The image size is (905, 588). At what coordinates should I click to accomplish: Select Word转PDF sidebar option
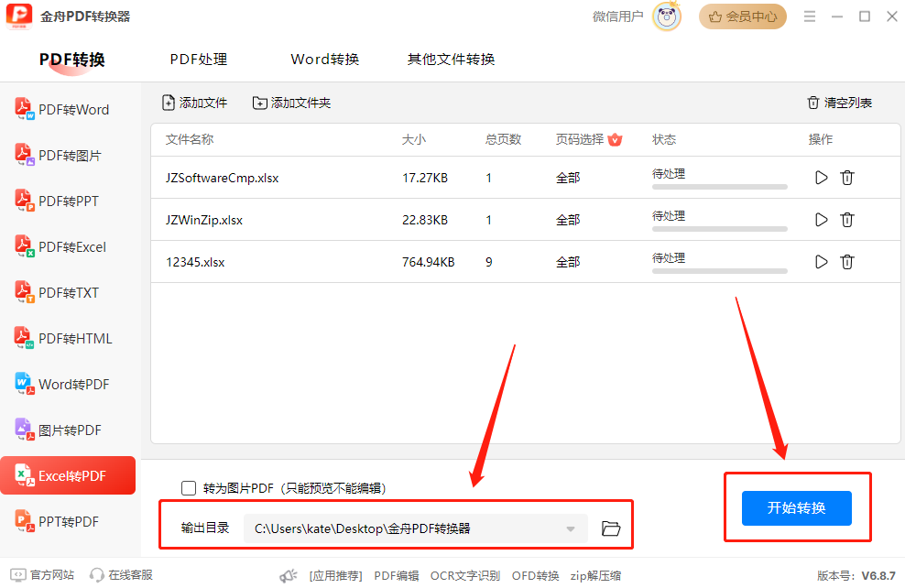click(68, 385)
